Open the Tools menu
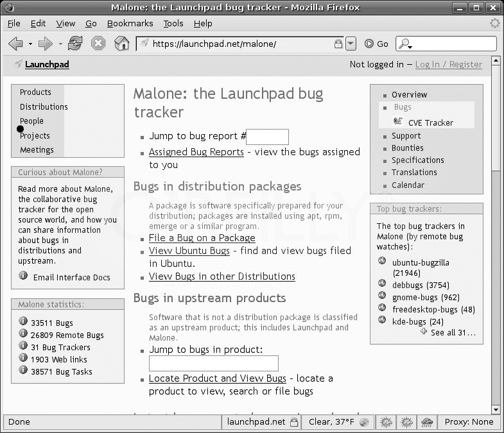This screenshot has height=433, width=504. [x=173, y=23]
